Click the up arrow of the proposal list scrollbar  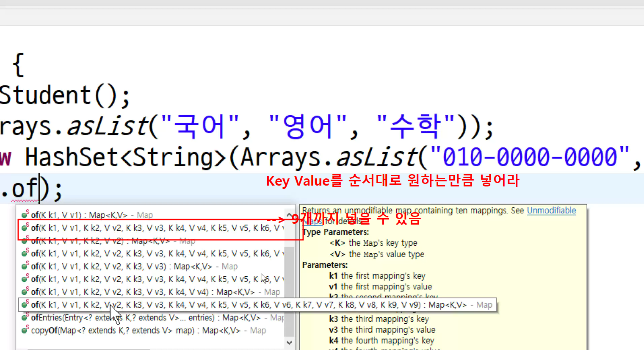289,215
